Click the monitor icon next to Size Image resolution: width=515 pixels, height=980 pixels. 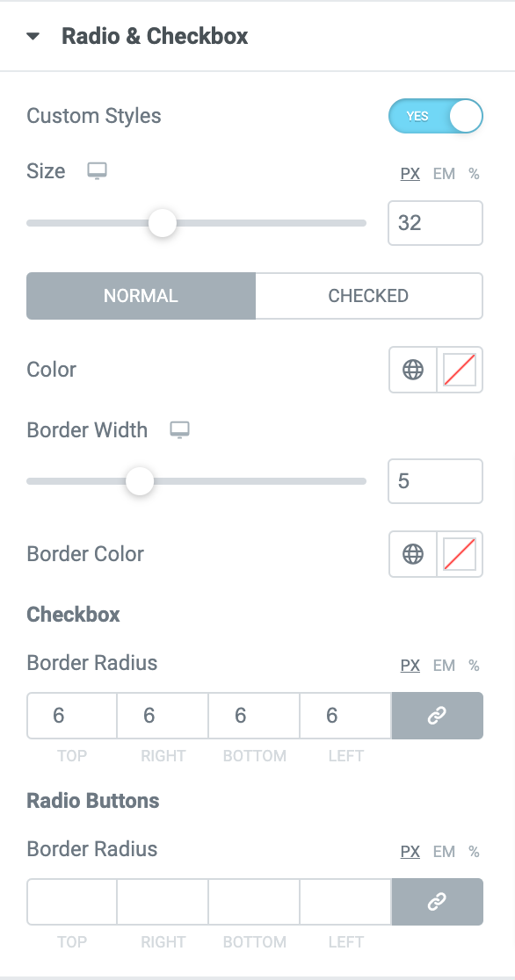pyautogui.click(x=98, y=172)
